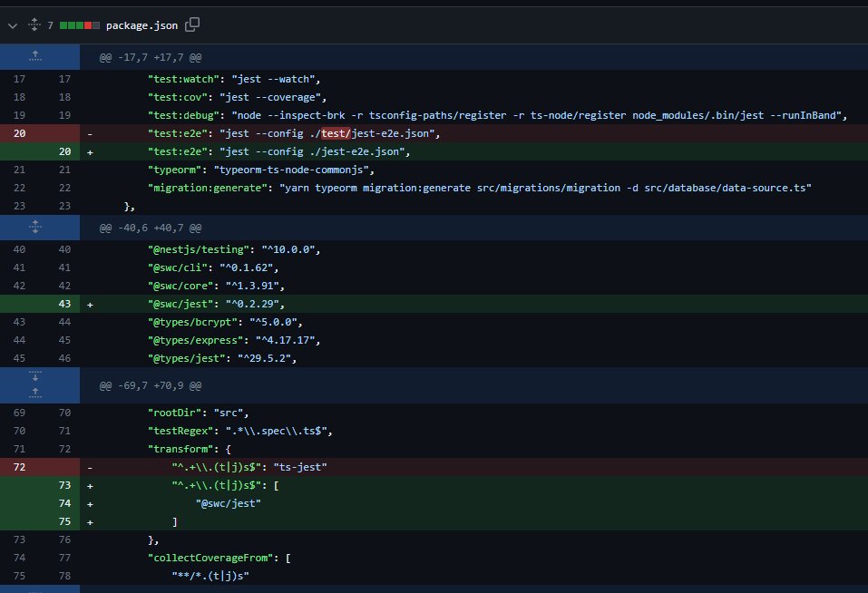This screenshot has height=593, width=868.
Task: Click the minus marker on deleted line 72
Action: click(90, 468)
